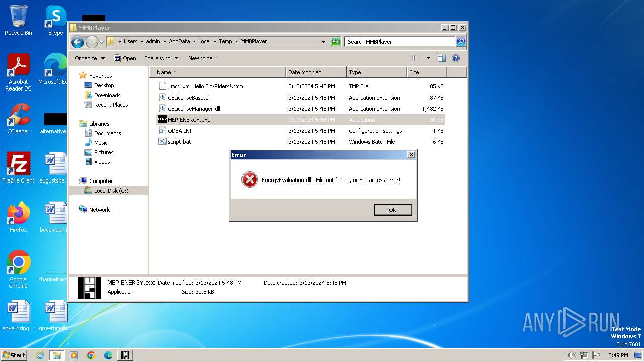Open Music library in navigation pane
This screenshot has width=644, height=362.
click(x=101, y=143)
